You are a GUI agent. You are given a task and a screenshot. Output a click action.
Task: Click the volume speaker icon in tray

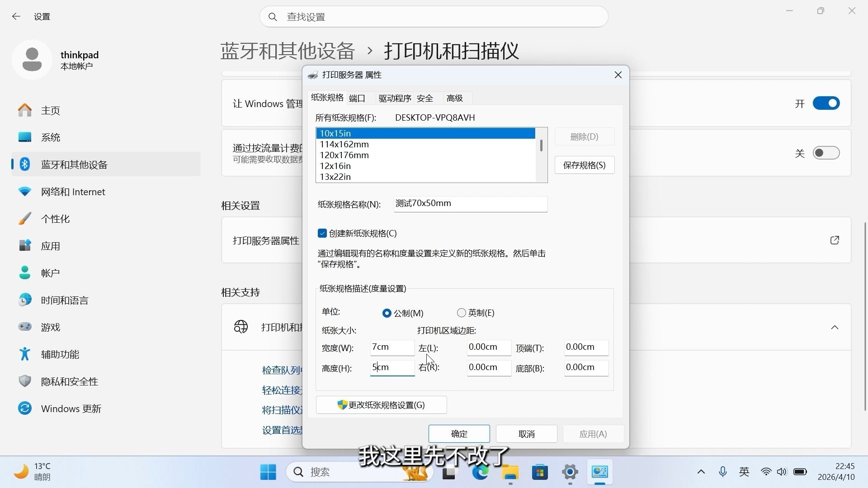(782, 472)
